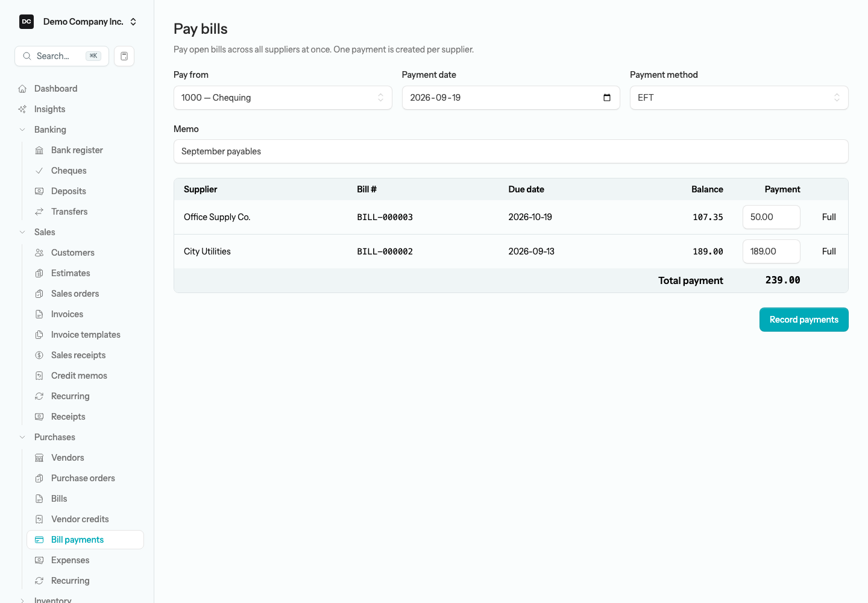Click the Bill payments card icon

pos(39,540)
